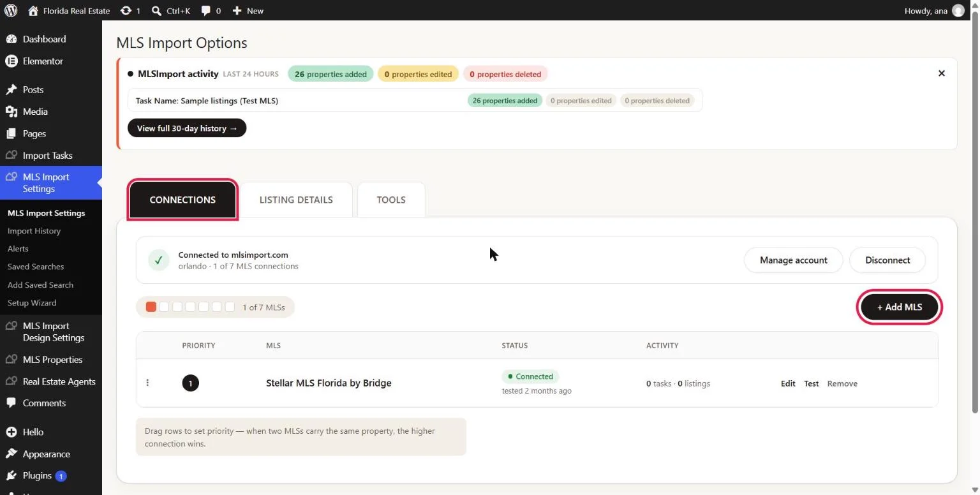Open Setup Wizard submenu item
The height and width of the screenshot is (495, 980).
pos(32,303)
